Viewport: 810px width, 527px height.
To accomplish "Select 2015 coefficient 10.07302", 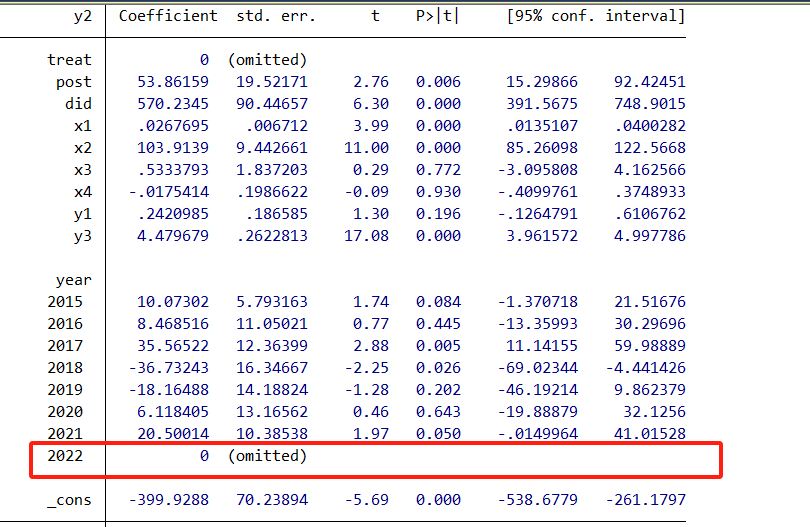I will coord(173,302).
